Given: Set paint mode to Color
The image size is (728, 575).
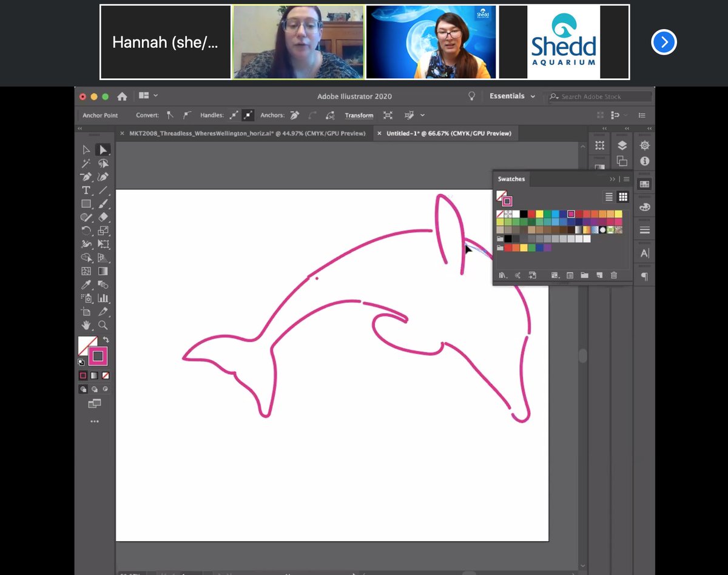Looking at the screenshot, I should click(83, 375).
